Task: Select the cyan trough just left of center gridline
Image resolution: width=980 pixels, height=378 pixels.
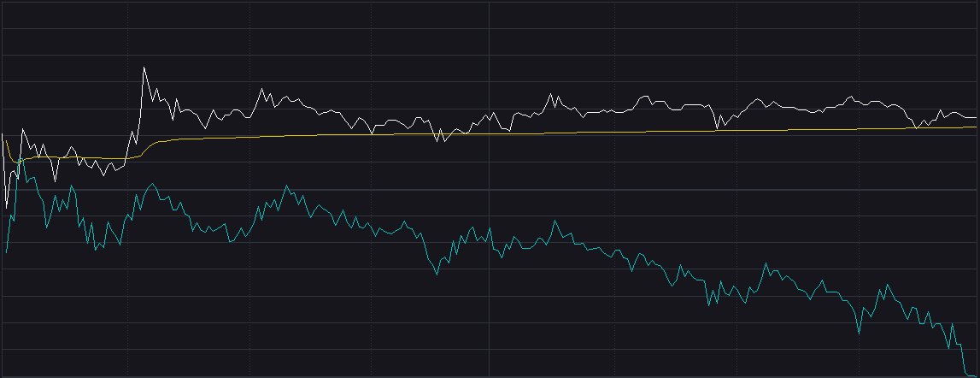Action: pos(437,275)
